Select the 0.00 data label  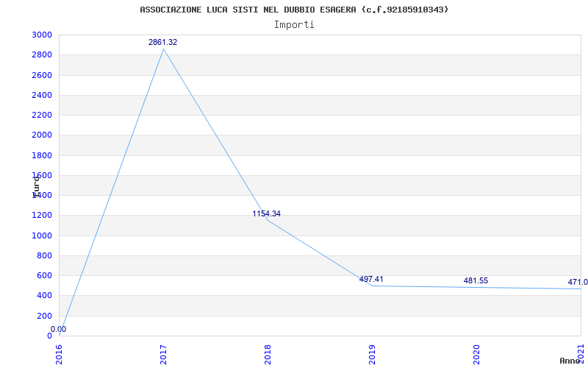pos(59,329)
